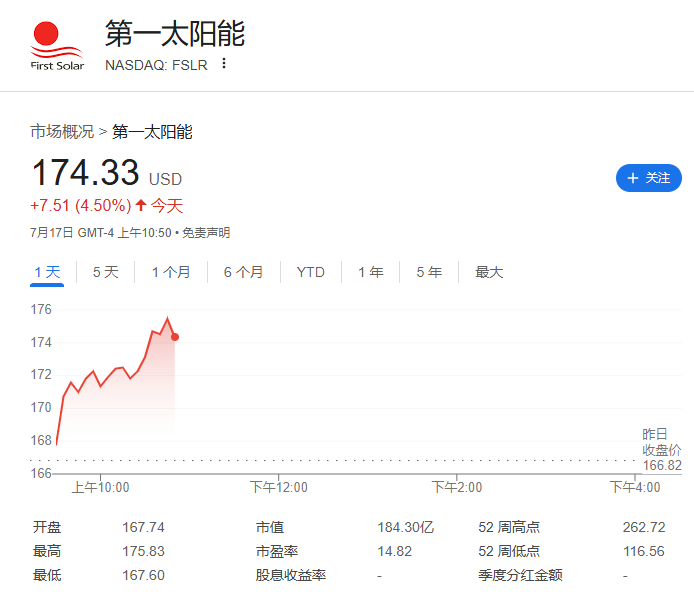Click the 昨日收盘价 166.82 label

662,450
